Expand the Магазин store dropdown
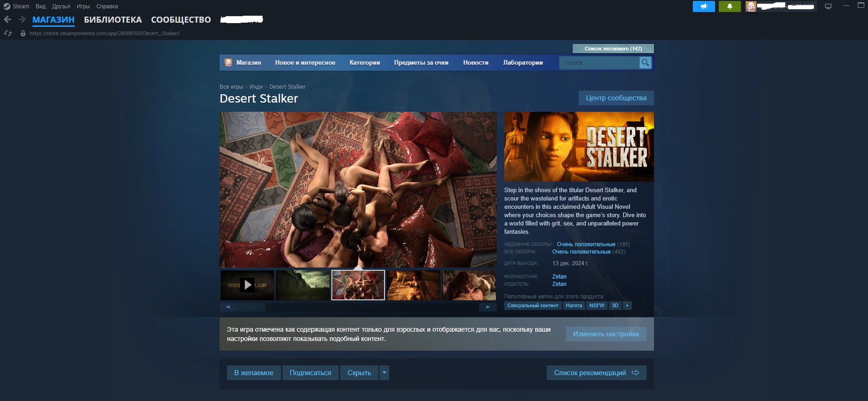 coord(249,62)
